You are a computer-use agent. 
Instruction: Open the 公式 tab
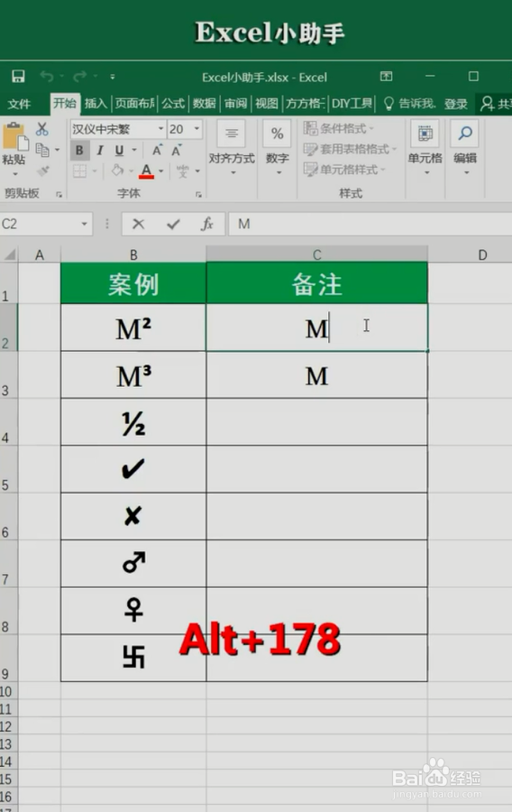click(173, 104)
